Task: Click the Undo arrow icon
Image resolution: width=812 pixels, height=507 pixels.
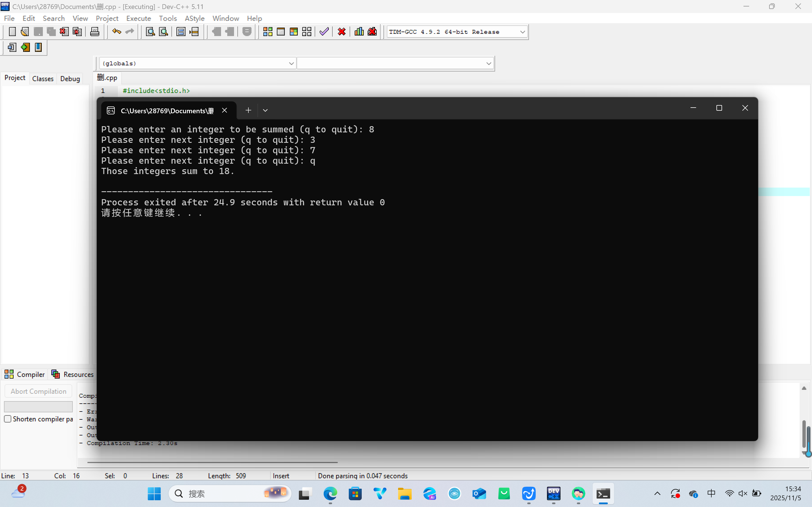Action: 116,32
